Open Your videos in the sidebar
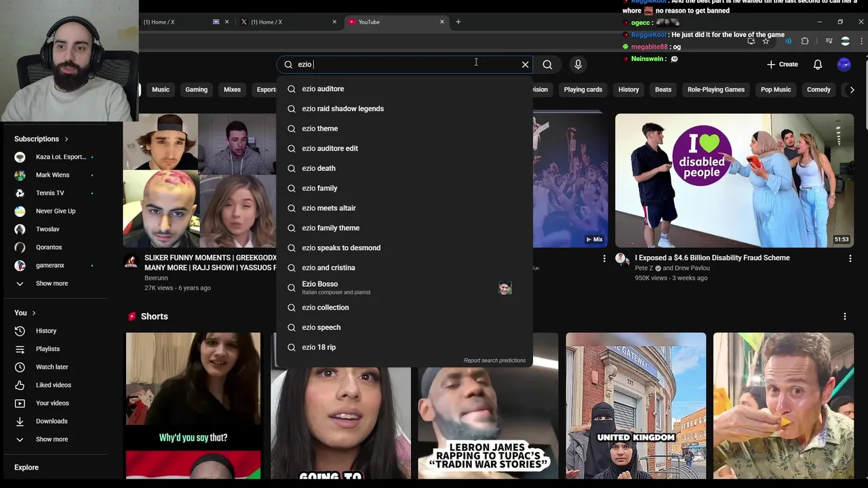 (x=56, y=403)
